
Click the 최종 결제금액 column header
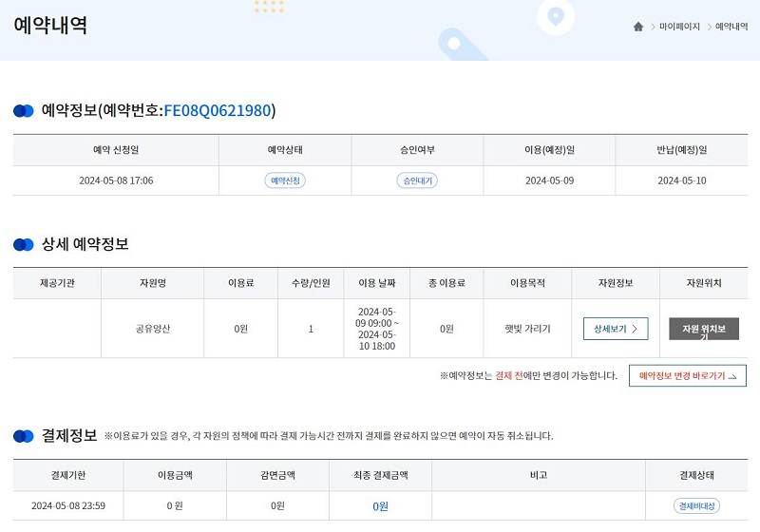coord(381,475)
